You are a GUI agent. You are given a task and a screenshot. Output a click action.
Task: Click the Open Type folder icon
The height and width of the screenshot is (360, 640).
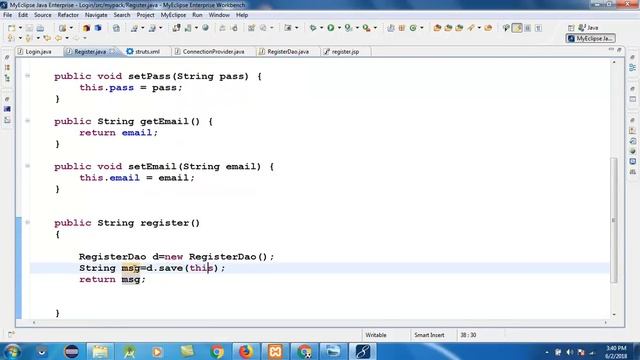click(x=437, y=28)
